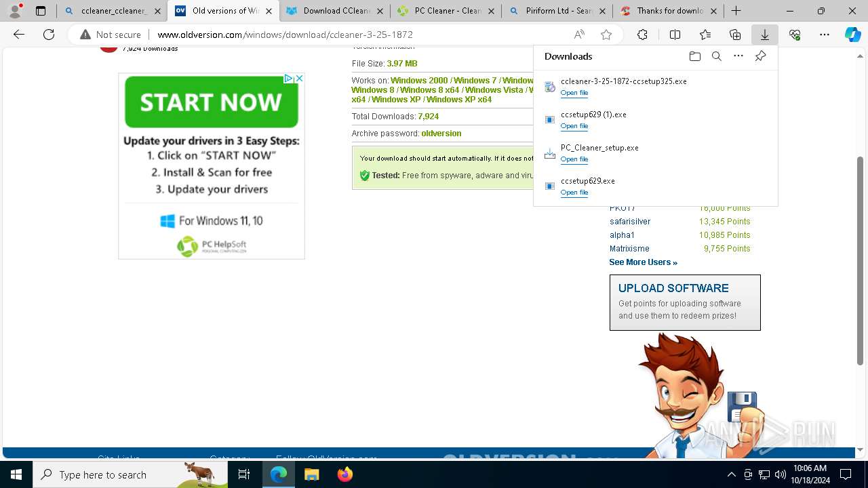868x488 pixels.
Task: Open the tab actions menu icon
Action: [41, 11]
